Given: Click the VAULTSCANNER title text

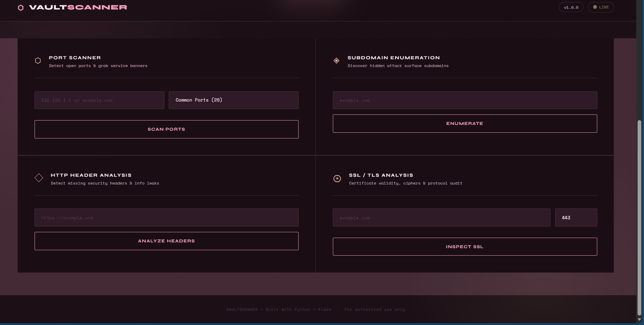Looking at the screenshot, I should (78, 7).
